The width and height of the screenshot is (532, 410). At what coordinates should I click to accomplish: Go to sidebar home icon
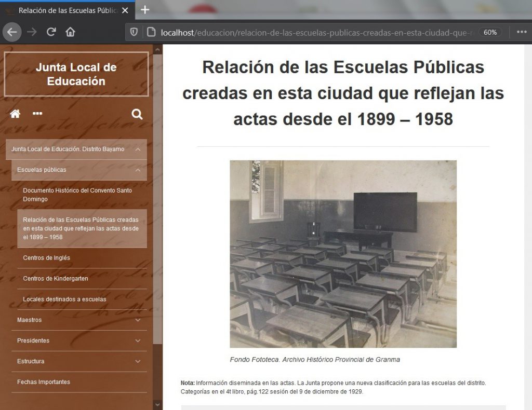(x=15, y=114)
